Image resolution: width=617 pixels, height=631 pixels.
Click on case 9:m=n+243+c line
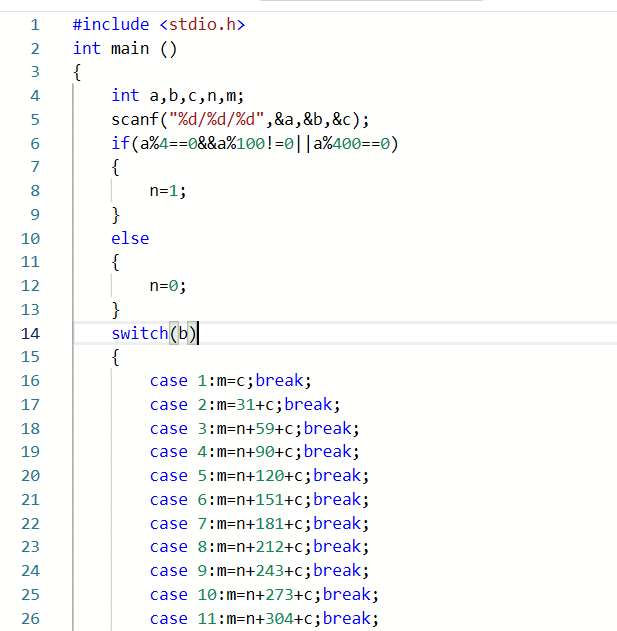click(x=259, y=571)
